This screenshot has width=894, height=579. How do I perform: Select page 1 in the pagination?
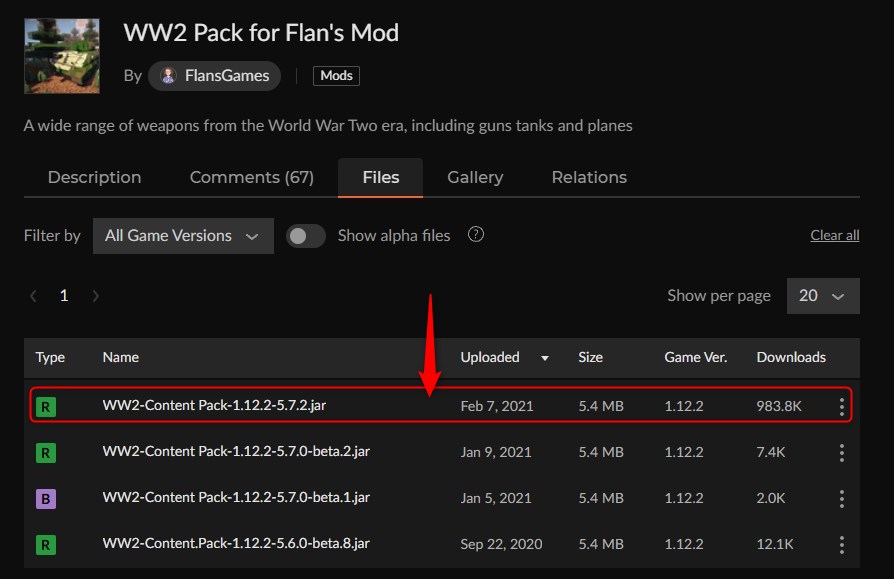pos(63,295)
